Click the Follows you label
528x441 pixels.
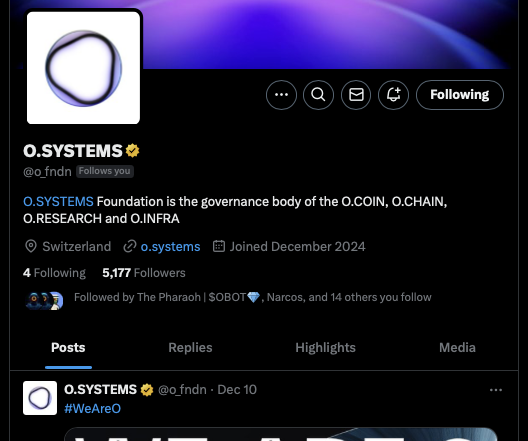click(x=104, y=171)
